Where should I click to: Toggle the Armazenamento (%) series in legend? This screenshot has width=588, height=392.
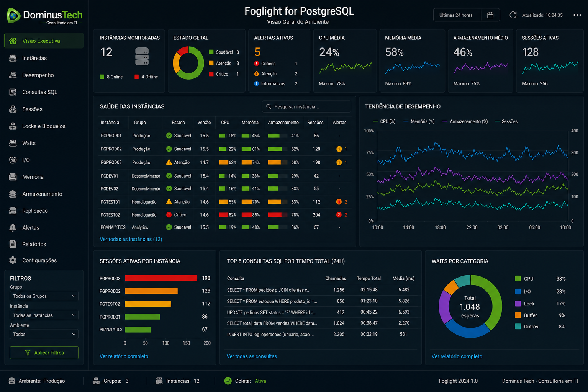(x=465, y=121)
